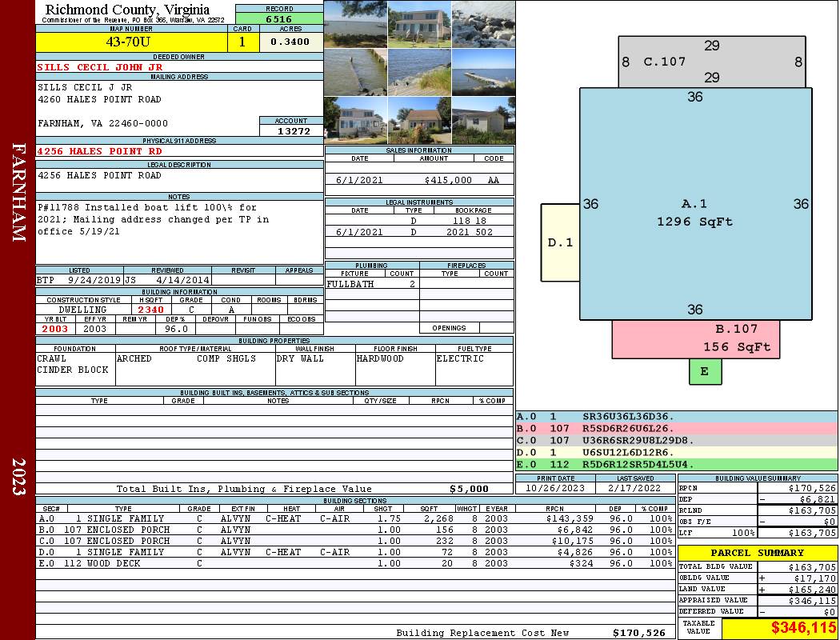
Task: Select appraised value $346,115
Action: click(812, 601)
